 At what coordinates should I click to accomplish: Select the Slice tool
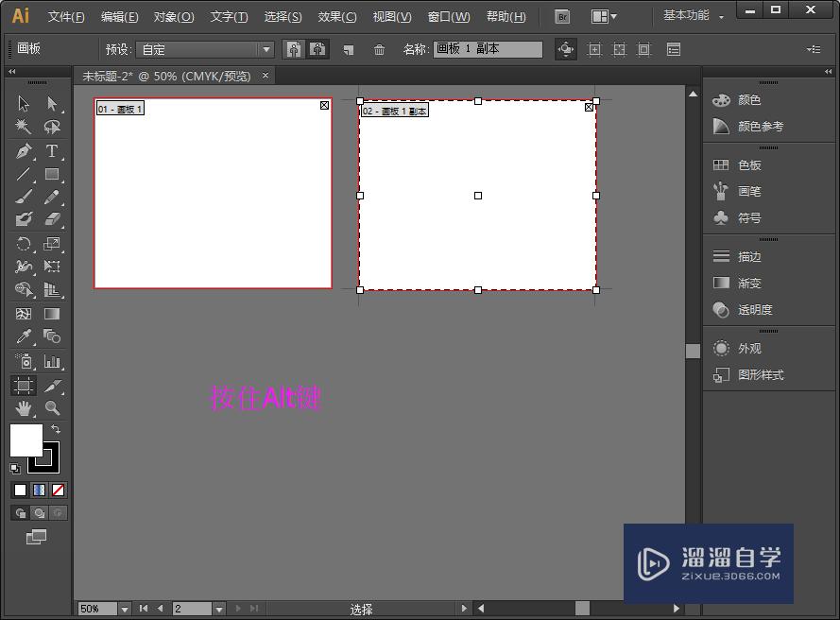point(52,386)
